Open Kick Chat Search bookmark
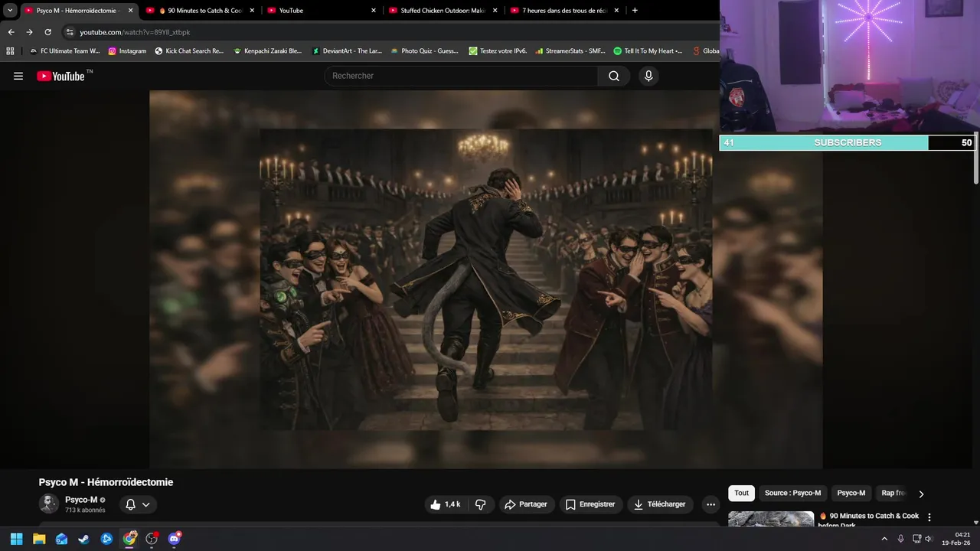 [189, 51]
